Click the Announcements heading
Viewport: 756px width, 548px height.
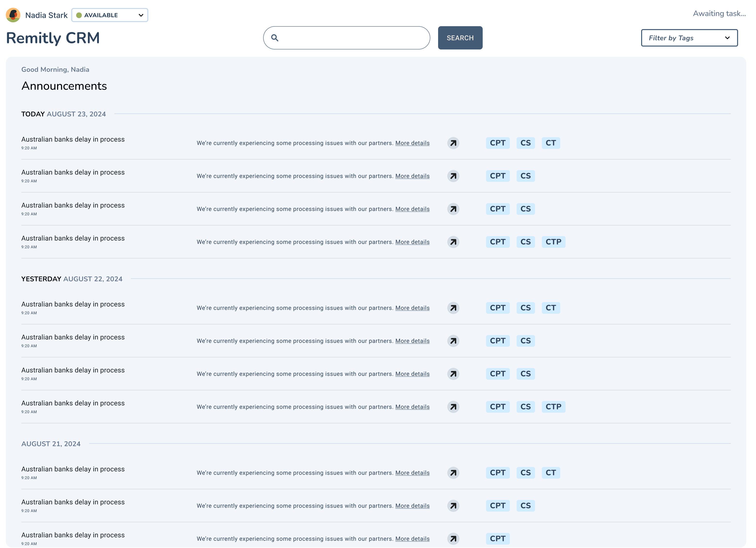pos(64,86)
